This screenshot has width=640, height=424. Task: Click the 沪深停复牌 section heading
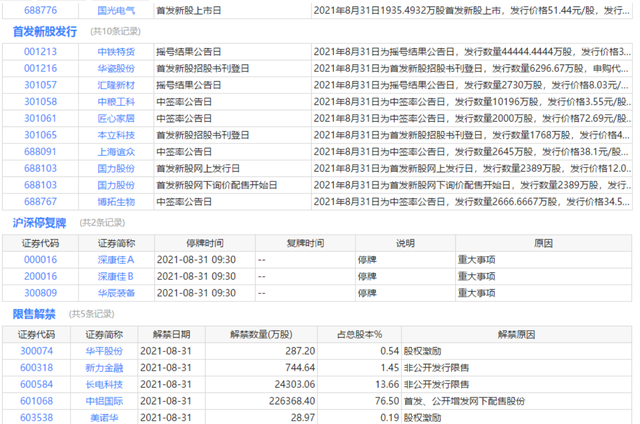[x=39, y=223]
